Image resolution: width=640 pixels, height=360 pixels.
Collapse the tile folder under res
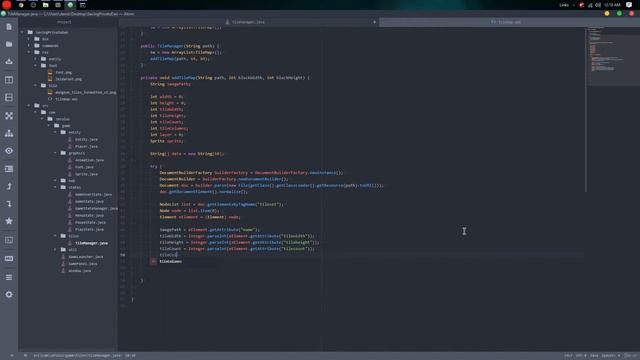pos(36,85)
